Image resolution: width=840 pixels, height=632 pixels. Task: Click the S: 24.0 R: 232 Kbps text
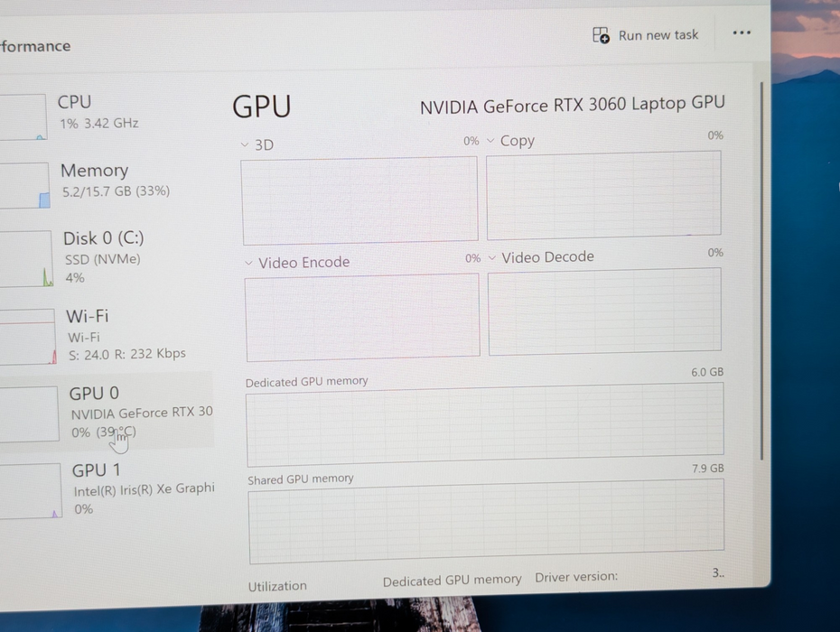click(x=127, y=354)
